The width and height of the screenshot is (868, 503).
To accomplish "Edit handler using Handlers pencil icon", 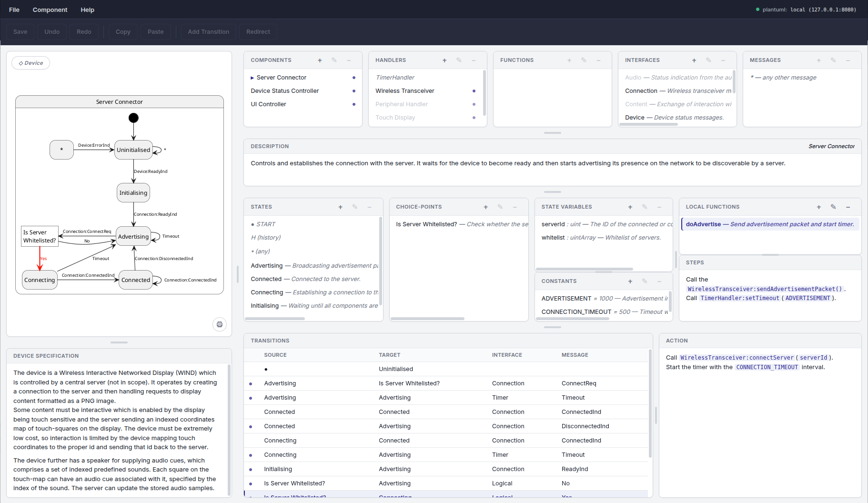I will tap(459, 60).
